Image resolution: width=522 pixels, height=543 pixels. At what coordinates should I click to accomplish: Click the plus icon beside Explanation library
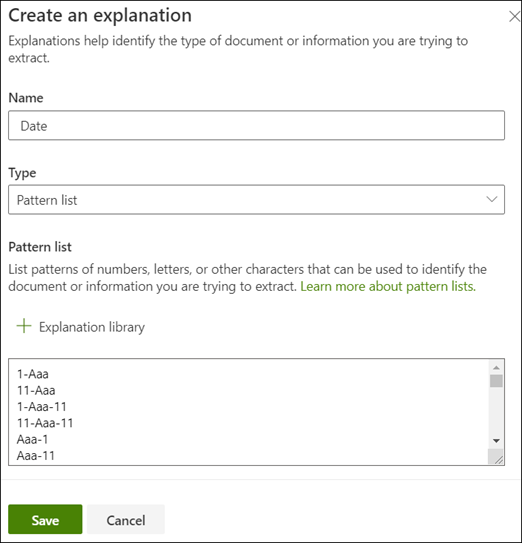coord(24,326)
